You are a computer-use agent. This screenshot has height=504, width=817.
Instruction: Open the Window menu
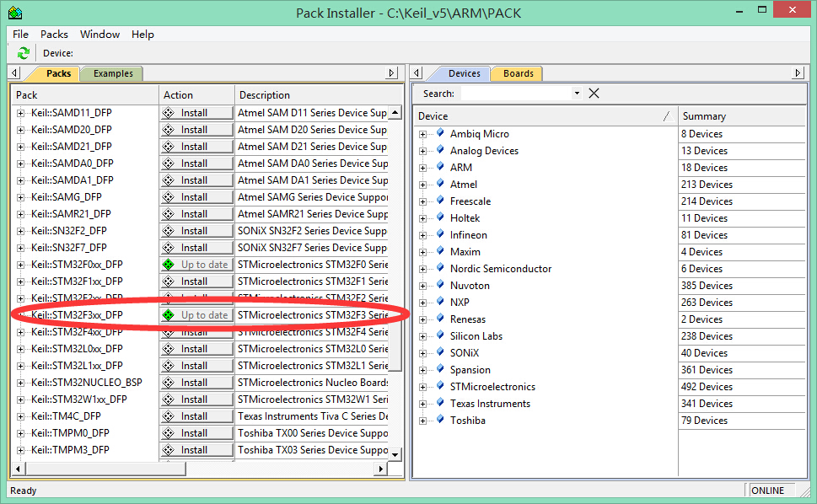[x=99, y=35]
